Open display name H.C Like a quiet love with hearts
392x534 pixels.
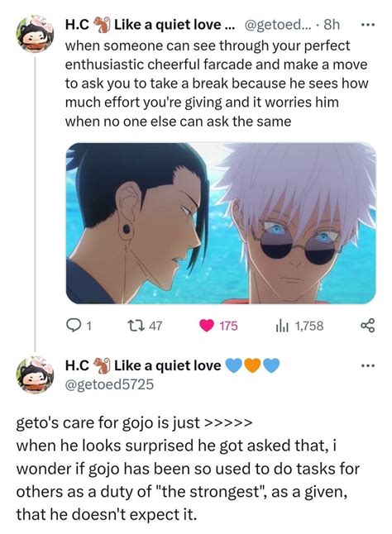(172, 365)
